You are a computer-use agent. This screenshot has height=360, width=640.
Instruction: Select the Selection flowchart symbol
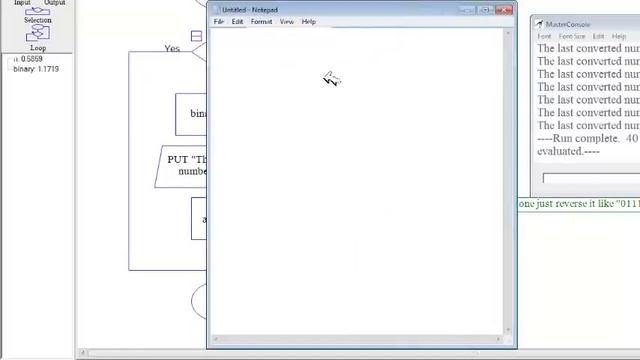point(38,11)
